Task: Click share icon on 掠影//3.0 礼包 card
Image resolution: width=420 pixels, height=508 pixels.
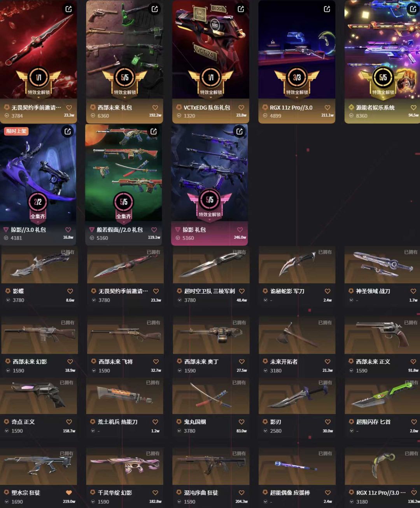Action: pos(68,131)
